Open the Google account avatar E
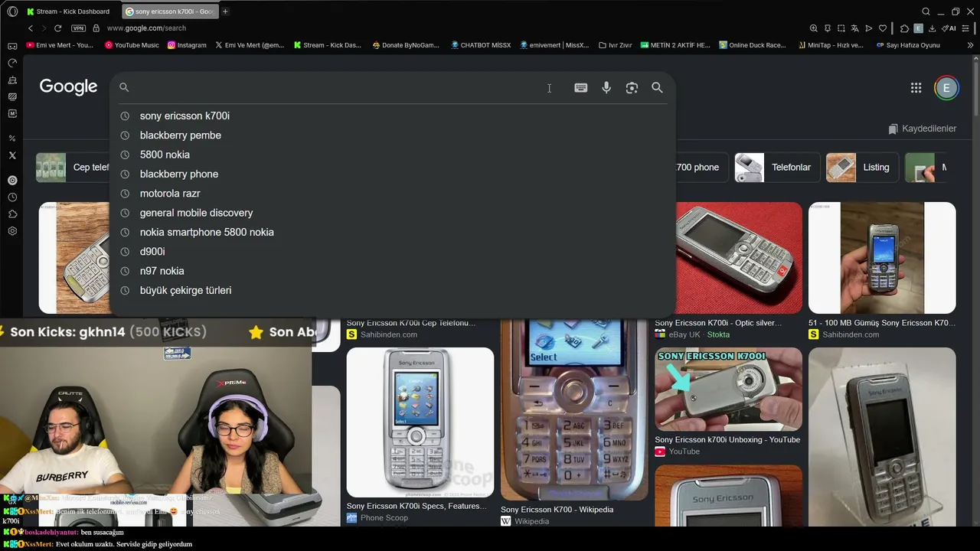The width and height of the screenshot is (980, 551). [946, 88]
